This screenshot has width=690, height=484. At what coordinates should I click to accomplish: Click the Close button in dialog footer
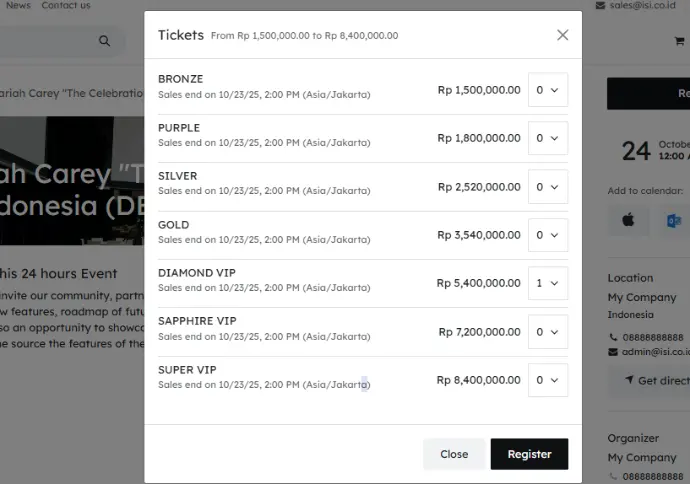pyautogui.click(x=454, y=454)
